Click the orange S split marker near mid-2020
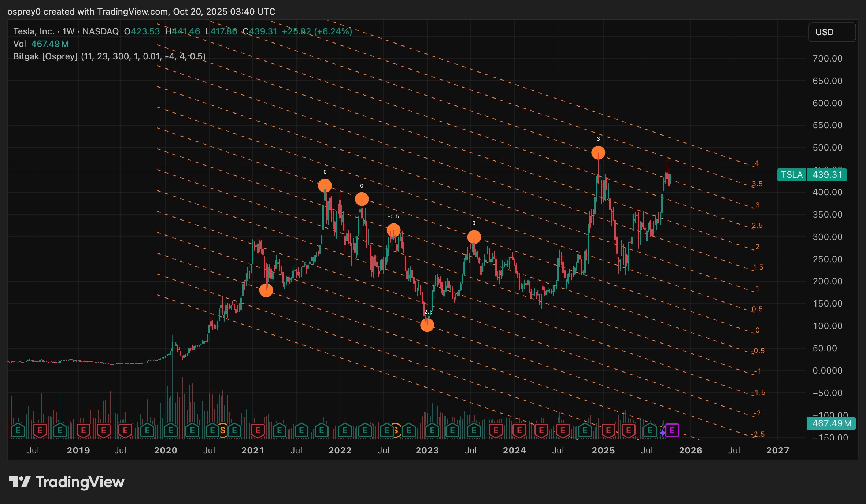Screen dimensions: 866x504 tap(223, 431)
